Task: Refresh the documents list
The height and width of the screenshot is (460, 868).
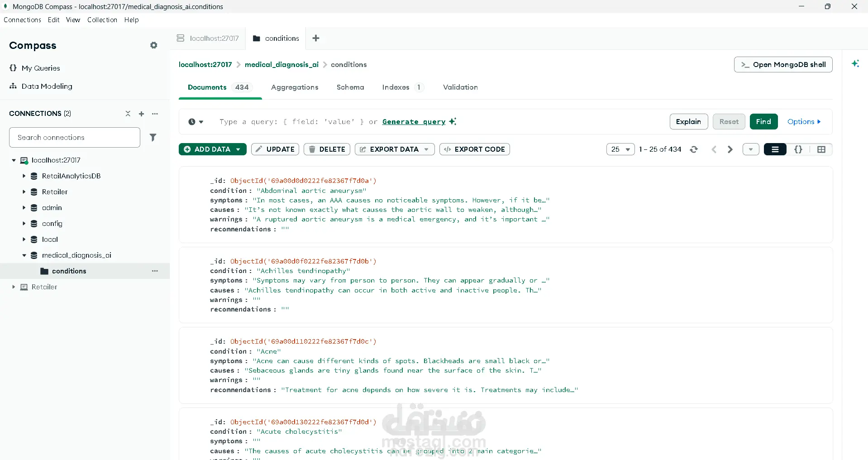Action: (x=694, y=149)
